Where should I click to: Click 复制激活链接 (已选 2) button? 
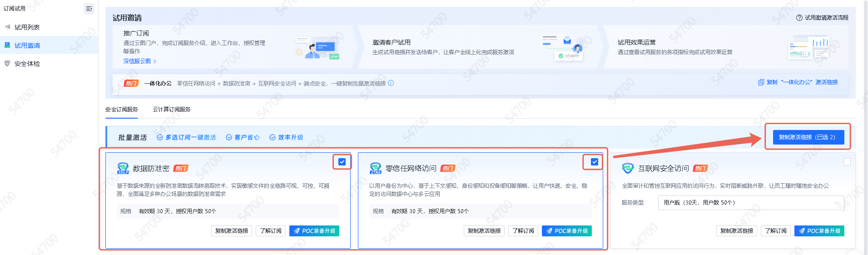[808, 137]
